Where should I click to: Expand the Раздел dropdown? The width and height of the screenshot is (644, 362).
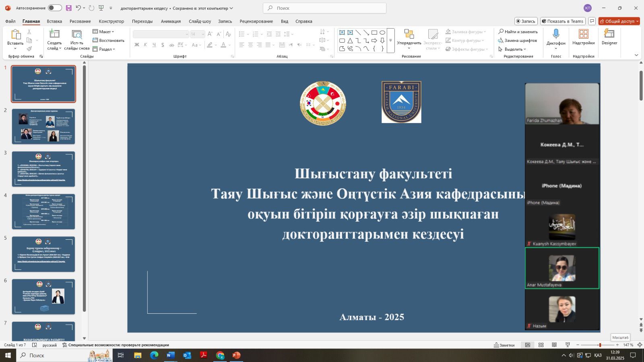104,49
